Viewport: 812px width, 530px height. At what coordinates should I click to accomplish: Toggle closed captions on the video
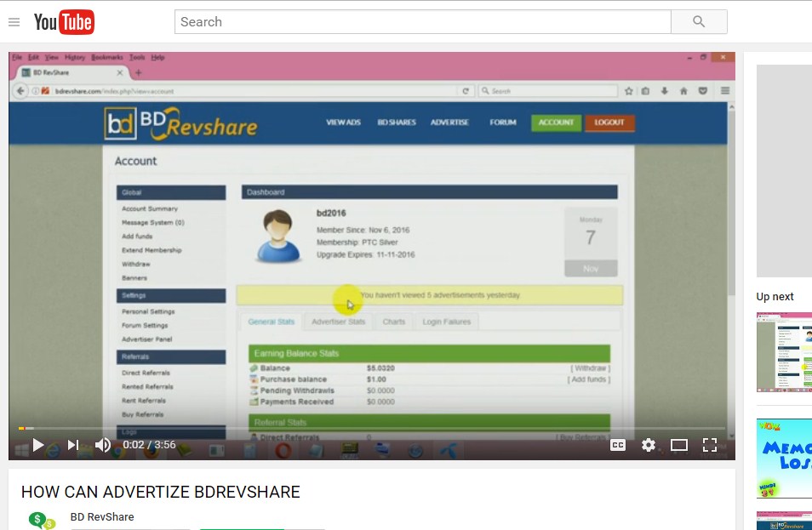[x=618, y=445]
